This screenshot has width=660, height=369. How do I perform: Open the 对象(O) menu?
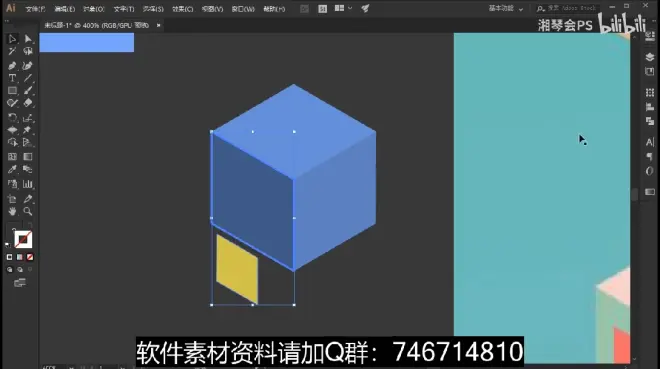(x=93, y=9)
